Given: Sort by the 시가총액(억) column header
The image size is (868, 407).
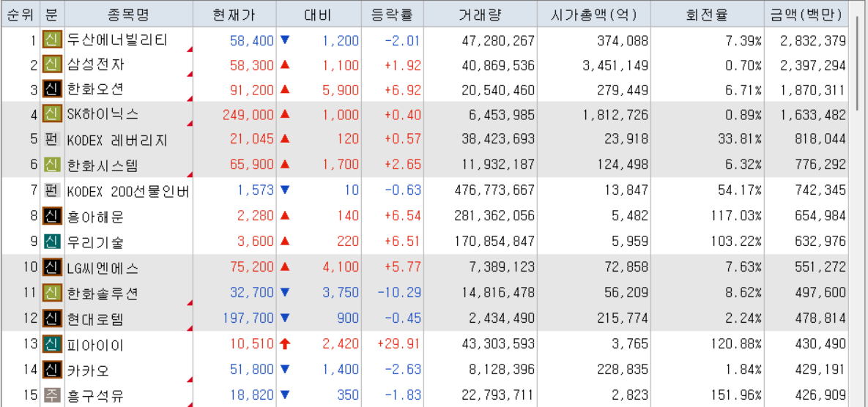Looking at the screenshot, I should click(x=593, y=15).
